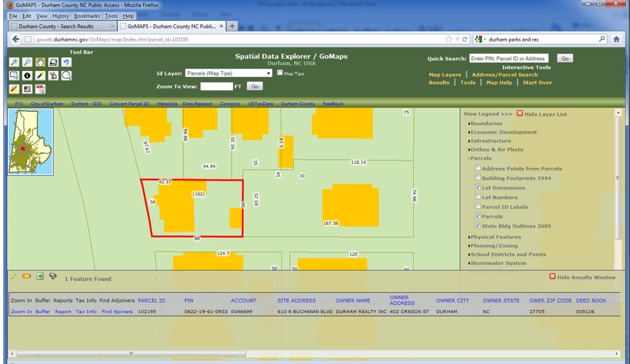Click Go next to Zoom To View
This screenshot has height=364, width=630.
[x=254, y=86]
